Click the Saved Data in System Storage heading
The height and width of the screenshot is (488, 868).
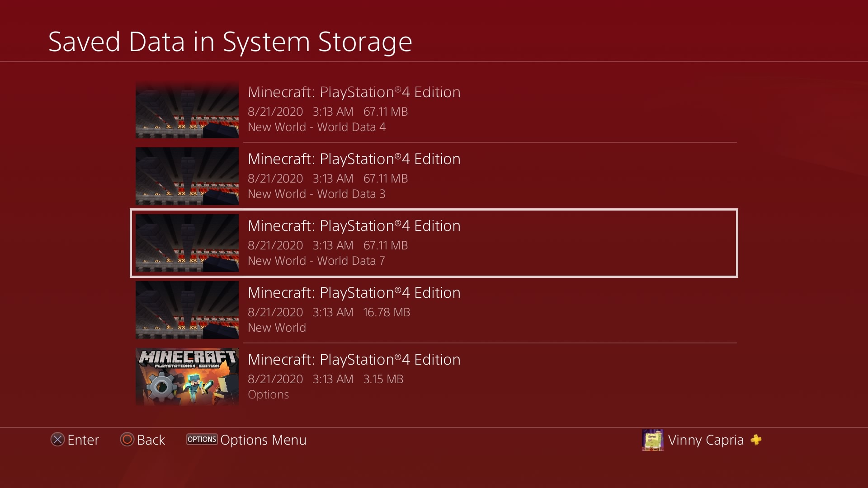tap(230, 42)
